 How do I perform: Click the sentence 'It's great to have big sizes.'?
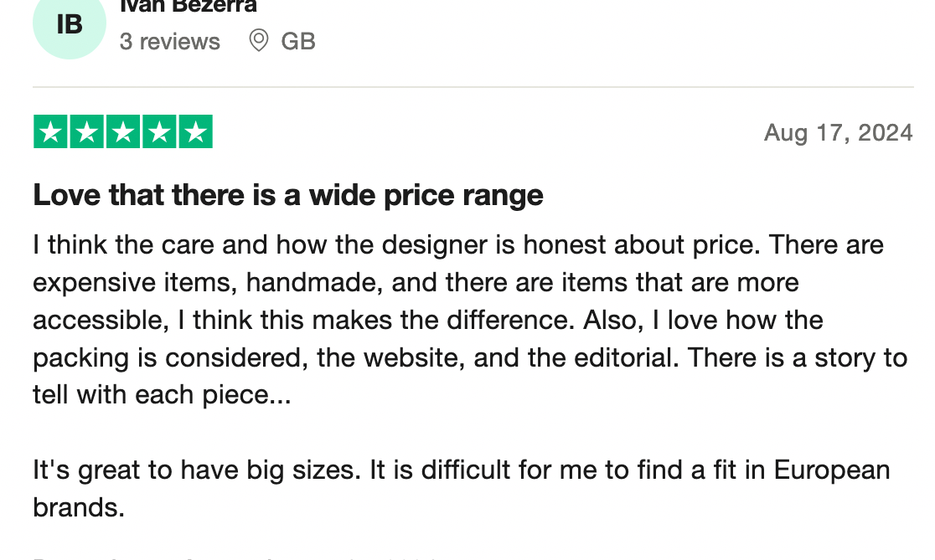click(197, 470)
